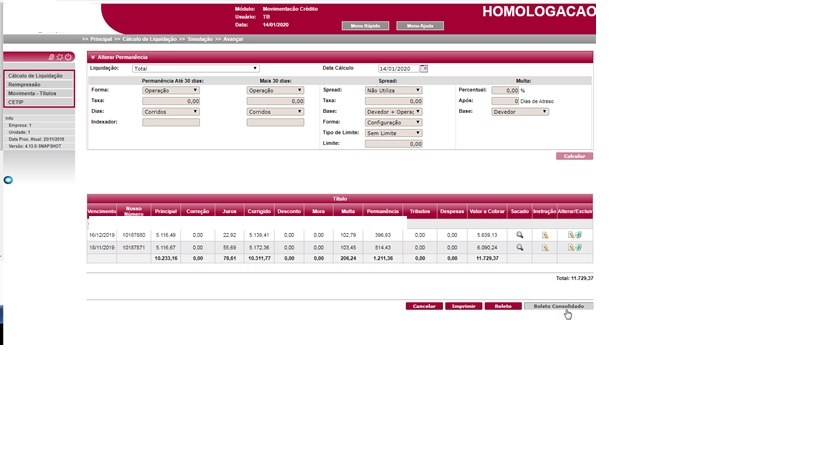Image resolution: width=819 pixels, height=460 pixels.
Task: Go to Simulação in the breadcrumb
Action: tap(200, 39)
